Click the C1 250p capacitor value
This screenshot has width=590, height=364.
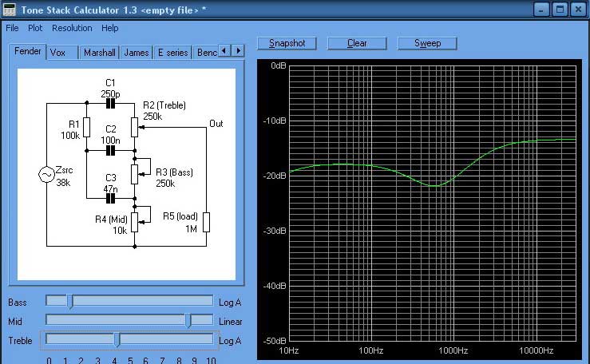pyautogui.click(x=110, y=93)
